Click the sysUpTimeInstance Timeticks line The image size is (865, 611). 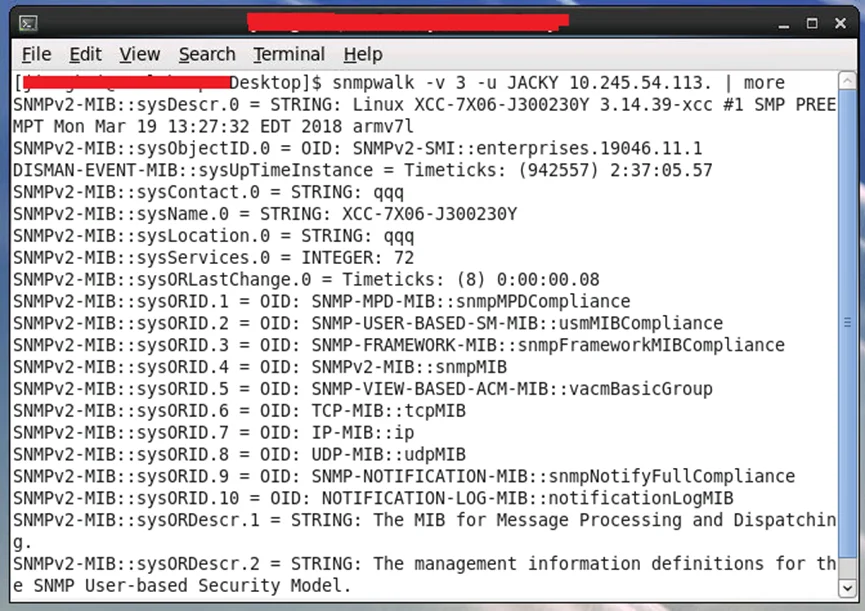click(362, 170)
